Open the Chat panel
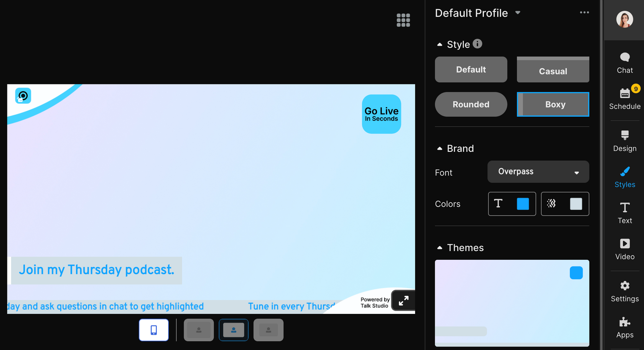 click(x=625, y=63)
